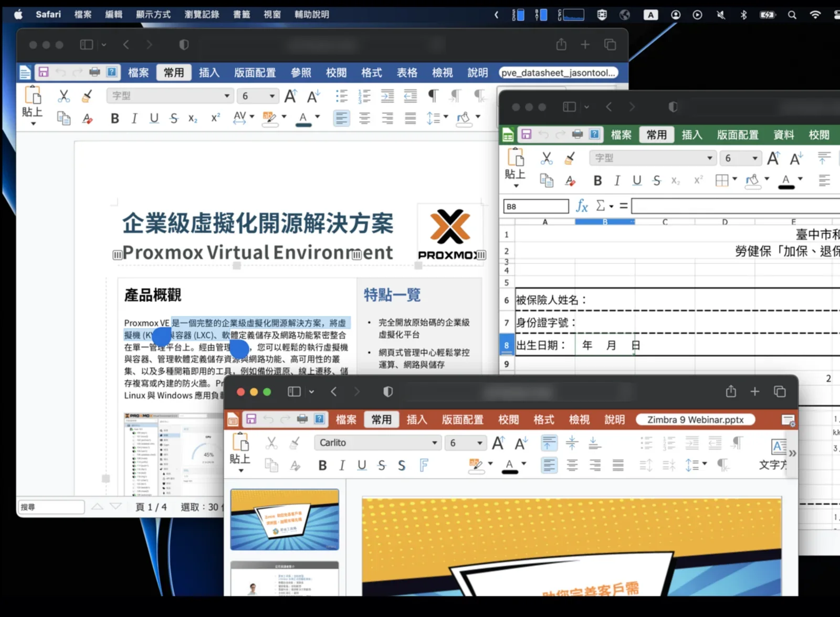Viewport: 840px width, 617px height.
Task: Click font color swatch in Writer toolbar
Action: click(x=303, y=119)
